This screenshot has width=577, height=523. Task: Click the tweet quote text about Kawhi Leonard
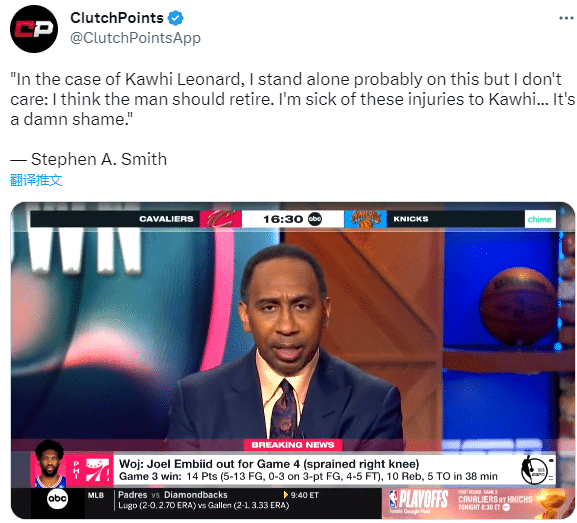point(292,99)
